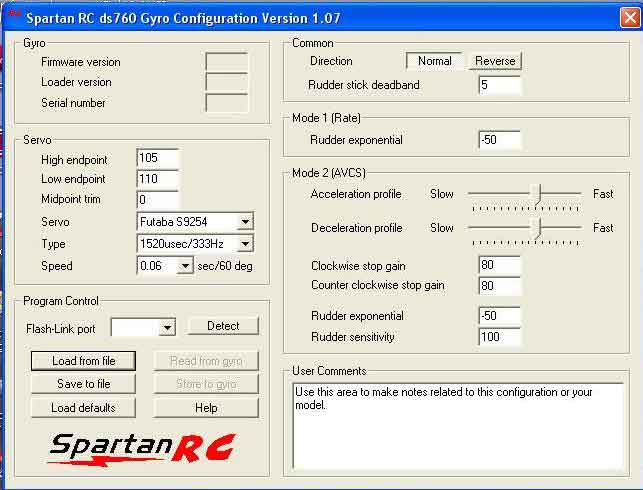Open the servo Type dropdown
The image size is (643, 490).
pos(245,244)
